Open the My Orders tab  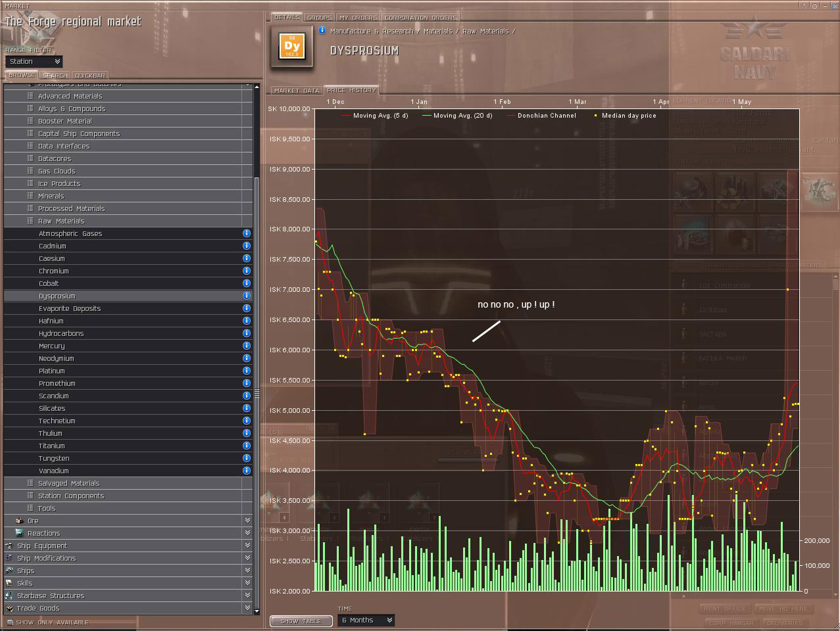(358, 17)
